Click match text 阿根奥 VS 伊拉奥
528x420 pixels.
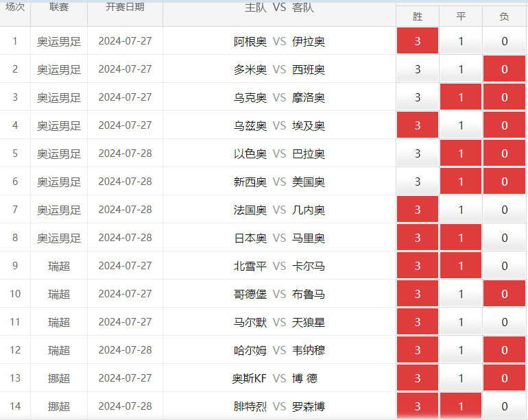[279, 41]
